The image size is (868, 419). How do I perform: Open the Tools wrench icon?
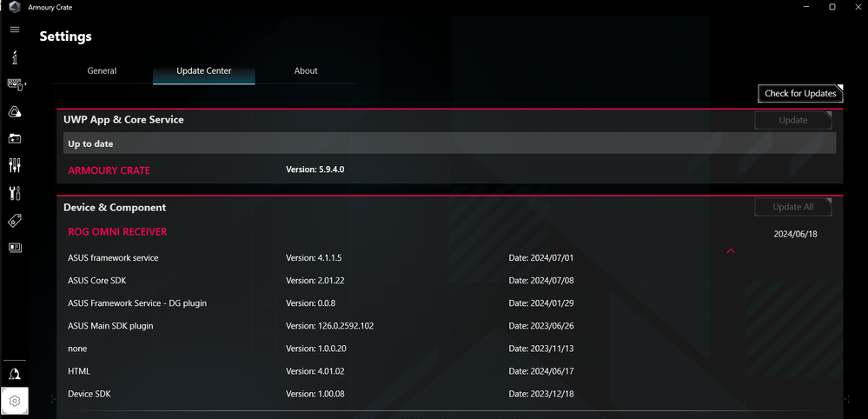(x=15, y=193)
